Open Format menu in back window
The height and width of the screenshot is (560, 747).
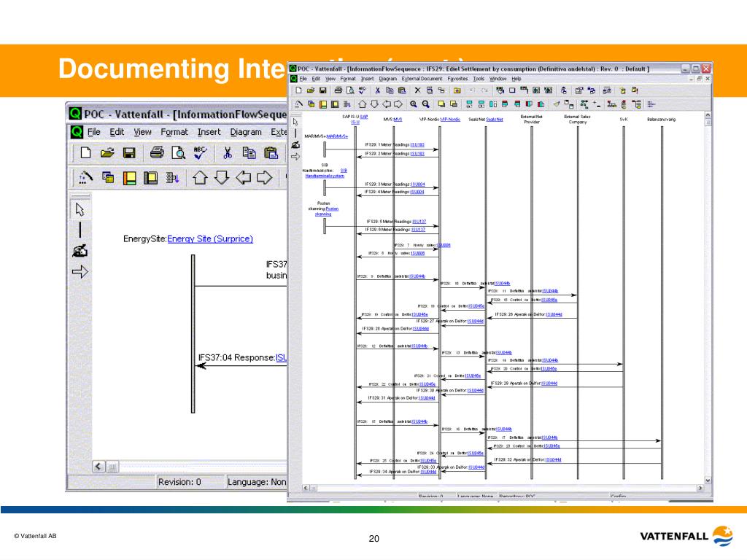174,132
